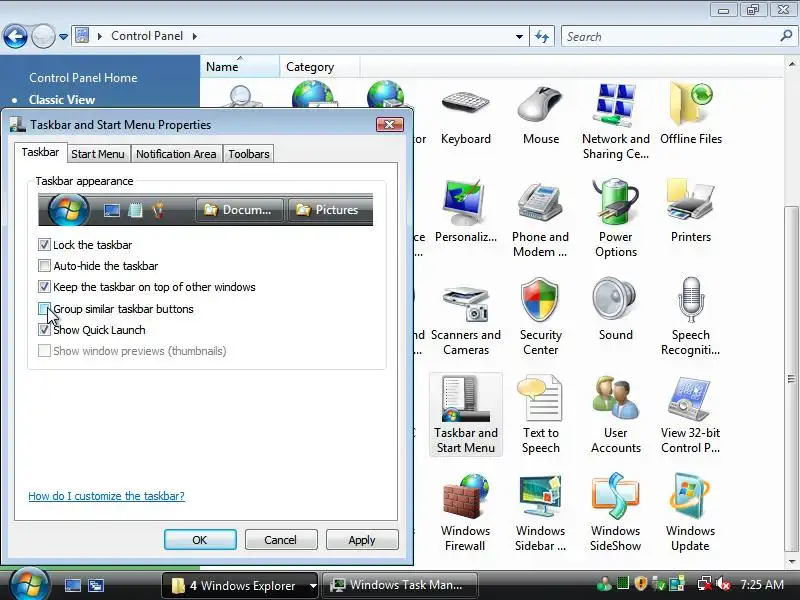Click the Windows Security shield tray icon
The image size is (800, 600).
(x=641, y=584)
